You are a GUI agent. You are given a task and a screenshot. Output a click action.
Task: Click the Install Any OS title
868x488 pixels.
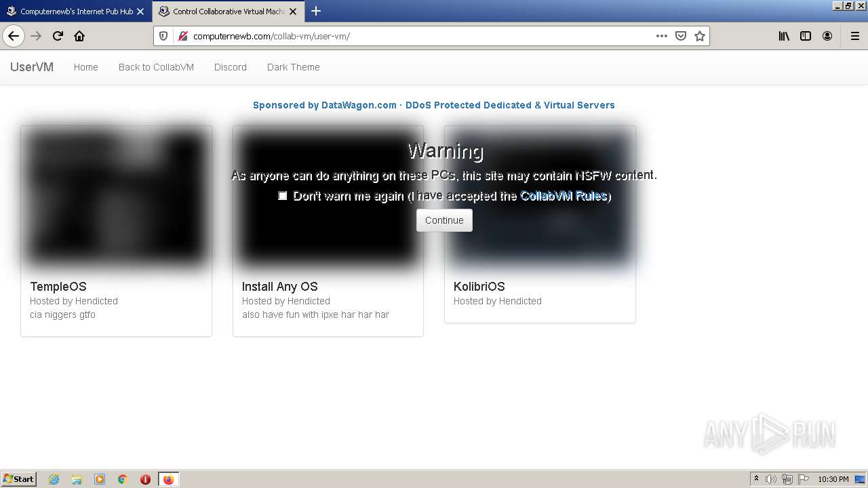280,287
